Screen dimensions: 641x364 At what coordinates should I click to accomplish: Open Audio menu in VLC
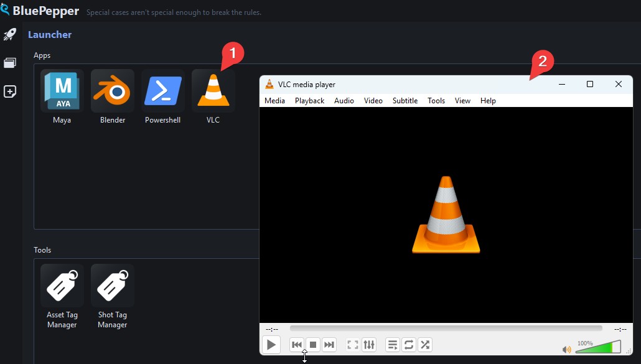[344, 101]
